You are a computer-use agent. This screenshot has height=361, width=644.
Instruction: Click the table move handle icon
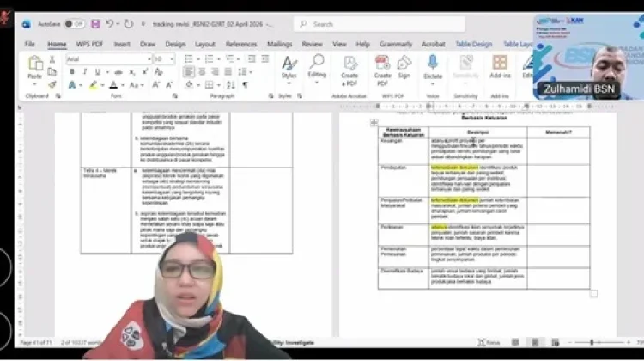tap(374, 122)
